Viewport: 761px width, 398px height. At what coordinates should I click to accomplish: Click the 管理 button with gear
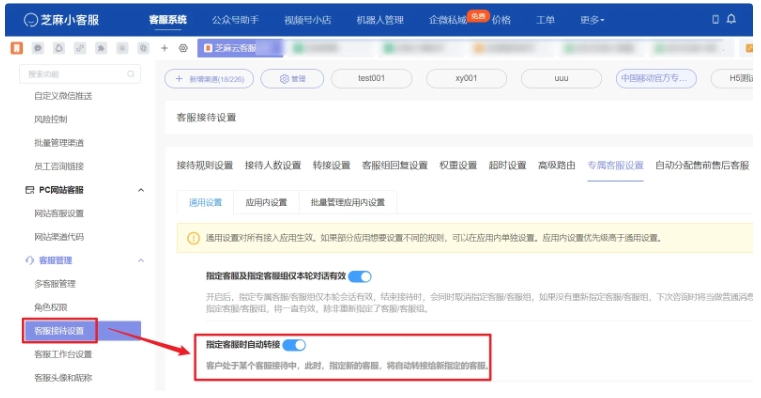[292, 79]
